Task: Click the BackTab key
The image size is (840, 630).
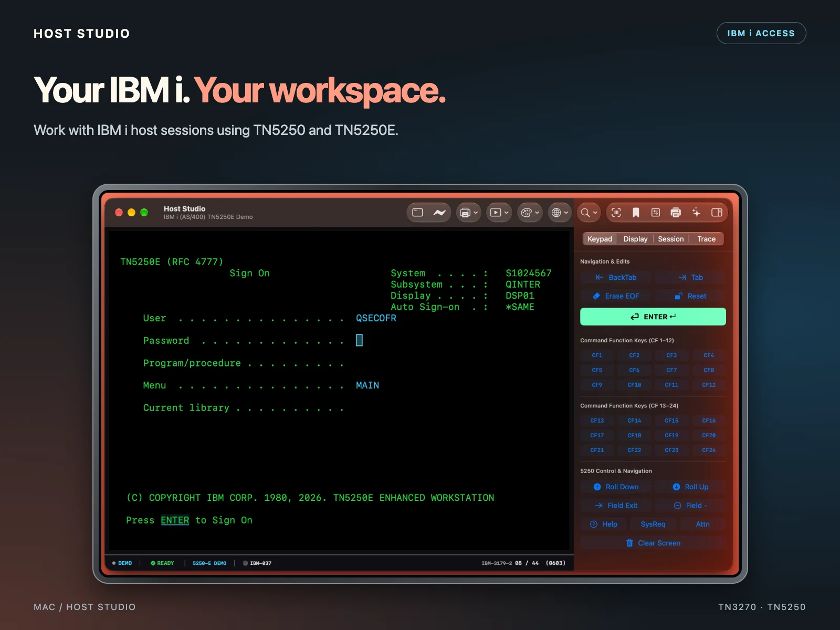Action: [616, 277]
